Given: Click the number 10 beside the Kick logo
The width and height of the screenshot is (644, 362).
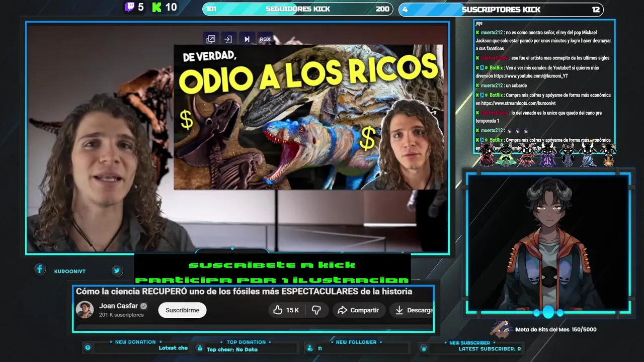Looking at the screenshot, I should tap(171, 7).
